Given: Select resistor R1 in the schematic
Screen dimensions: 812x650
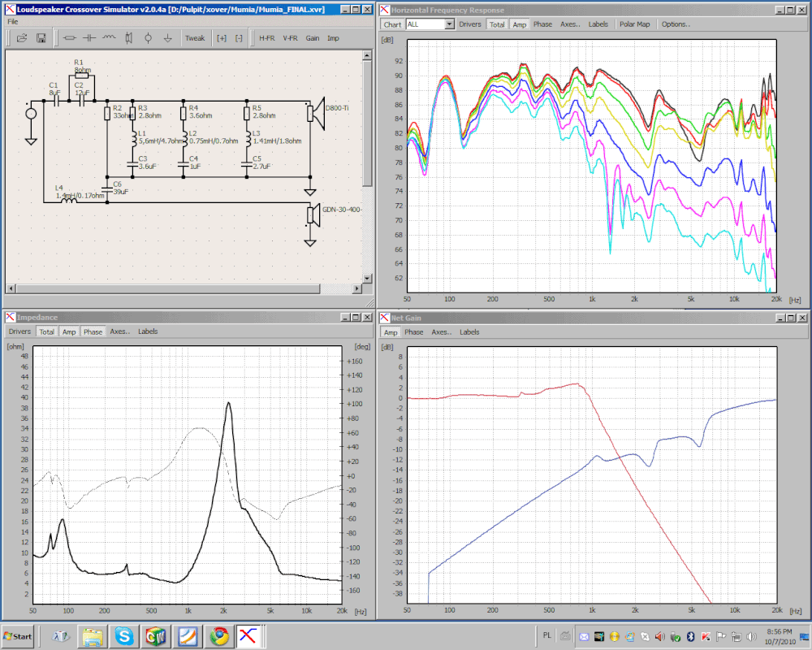Looking at the screenshot, I should coord(82,76).
